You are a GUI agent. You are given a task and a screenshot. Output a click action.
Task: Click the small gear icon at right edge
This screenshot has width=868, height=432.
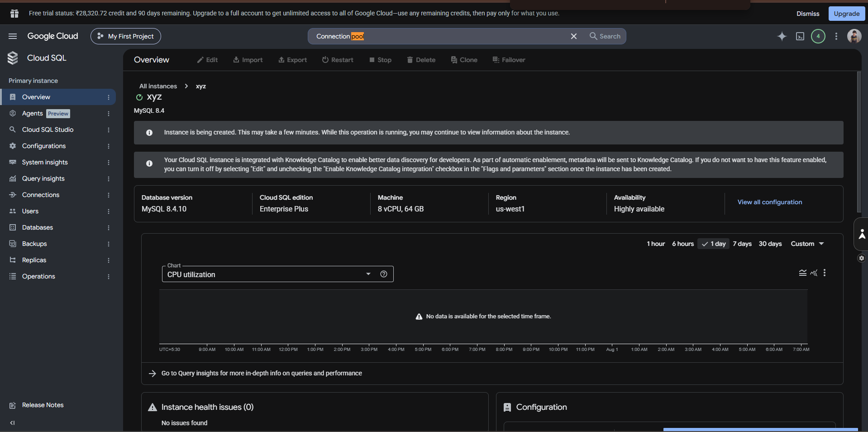862,258
